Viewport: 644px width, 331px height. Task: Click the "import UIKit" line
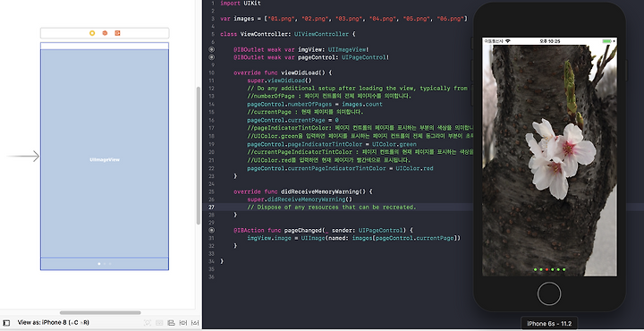(x=241, y=4)
